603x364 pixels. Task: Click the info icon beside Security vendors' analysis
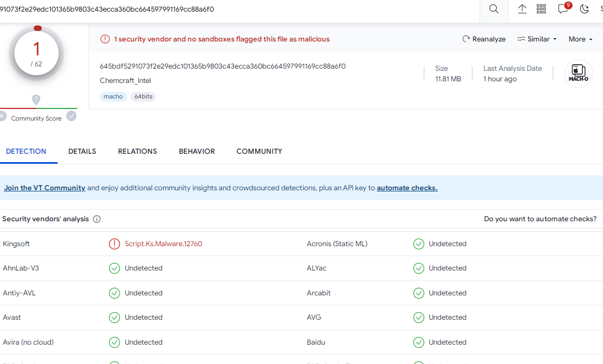tap(97, 219)
